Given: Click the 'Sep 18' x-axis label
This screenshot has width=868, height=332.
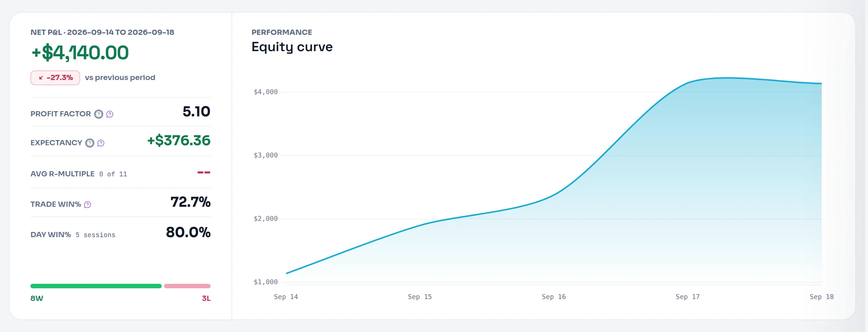Looking at the screenshot, I should pos(822,297).
